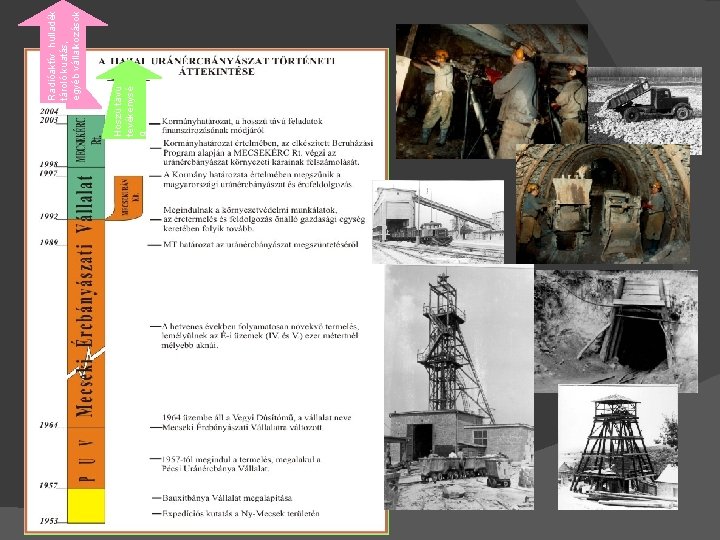
Task: Click the slide title URÁNÉRCBÁNYÁSZAT TÖRTÉNETI ÁTTEKINTÉSE
Action: (x=217, y=66)
